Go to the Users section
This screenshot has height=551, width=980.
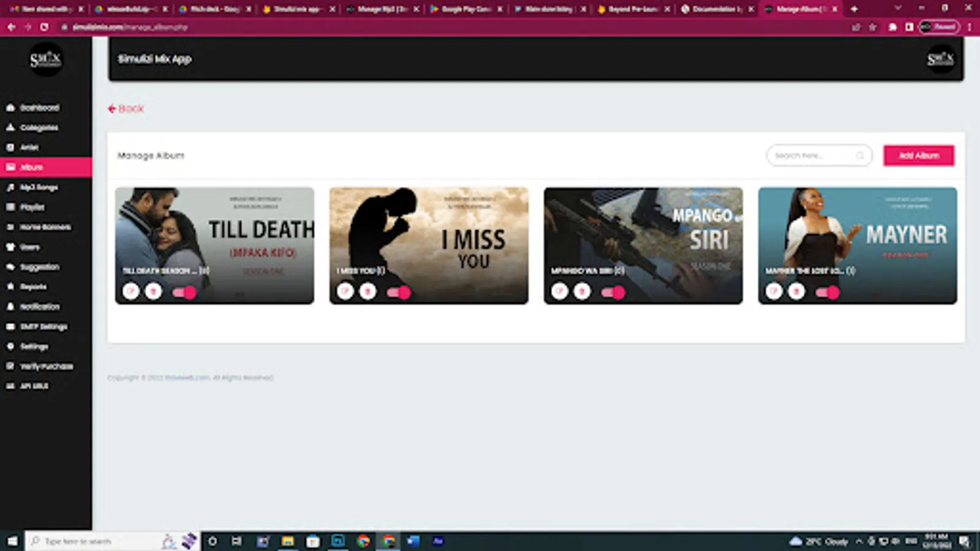tap(24, 247)
